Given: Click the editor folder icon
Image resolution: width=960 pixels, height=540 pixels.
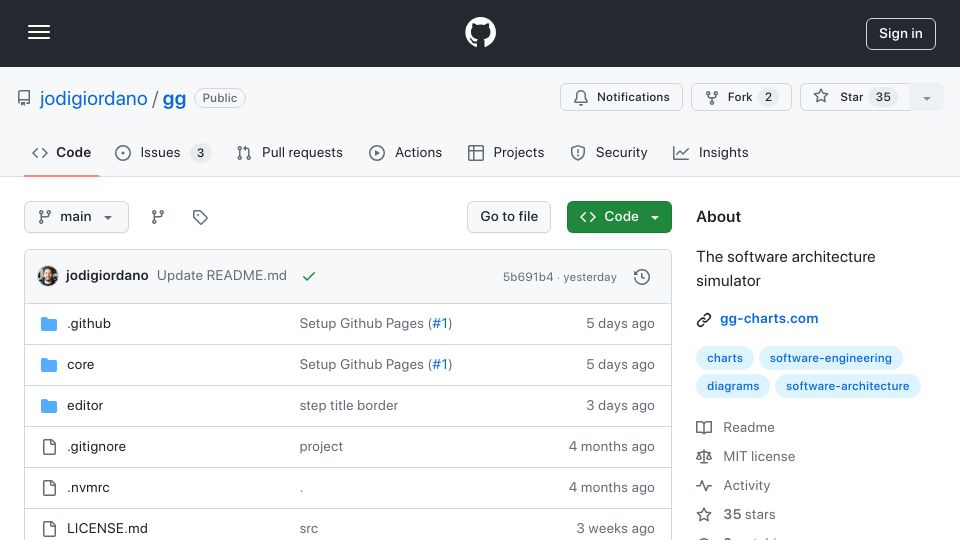Looking at the screenshot, I should (x=49, y=406).
